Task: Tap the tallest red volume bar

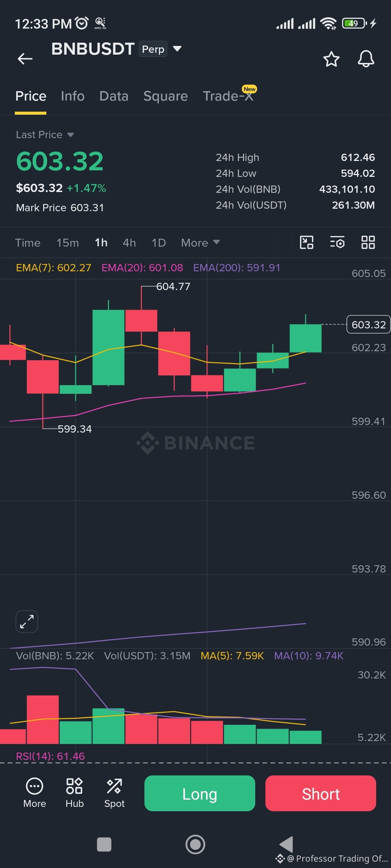Action: click(x=43, y=719)
